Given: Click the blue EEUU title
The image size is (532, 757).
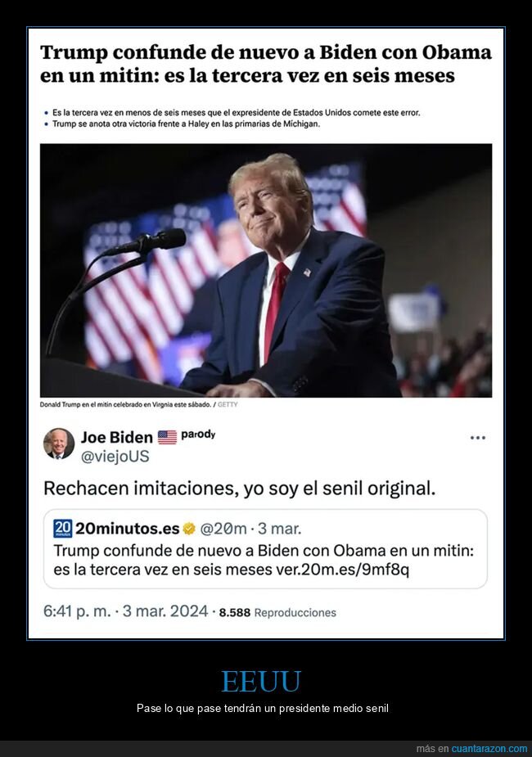Looking at the screenshot, I should click(x=261, y=681).
